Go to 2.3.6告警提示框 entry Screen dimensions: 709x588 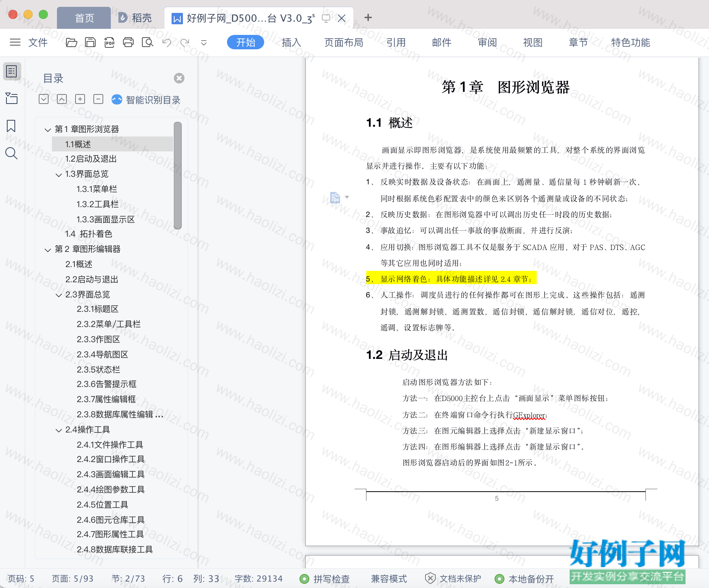[x=107, y=384]
